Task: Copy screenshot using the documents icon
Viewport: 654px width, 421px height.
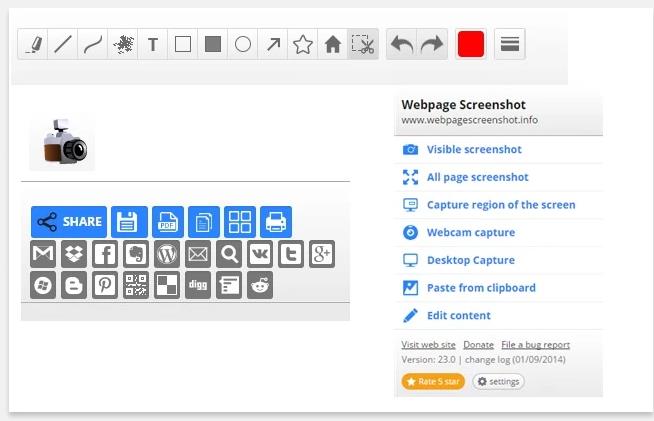Action: [204, 222]
